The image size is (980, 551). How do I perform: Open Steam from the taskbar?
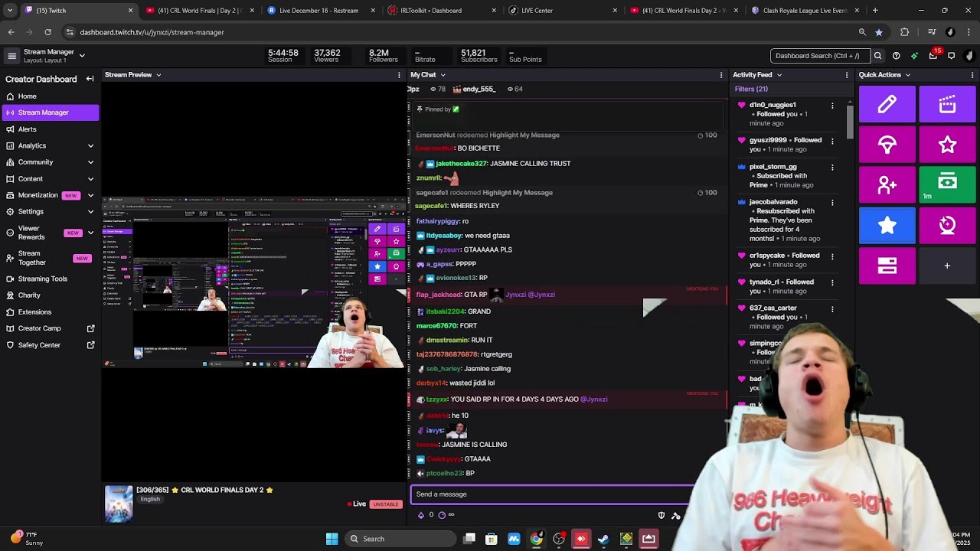click(603, 539)
